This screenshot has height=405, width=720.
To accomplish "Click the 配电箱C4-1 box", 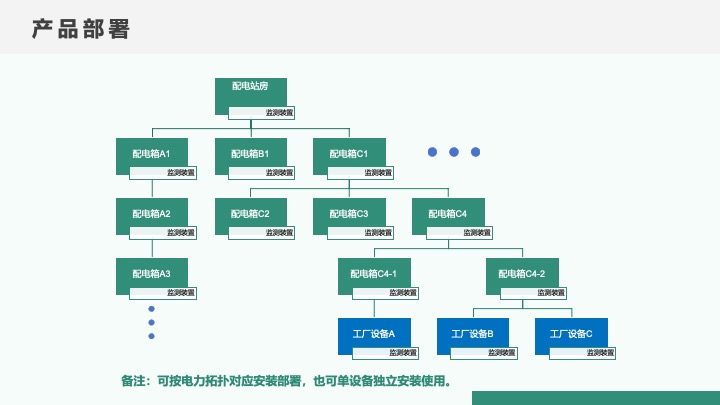I will pos(374,273).
